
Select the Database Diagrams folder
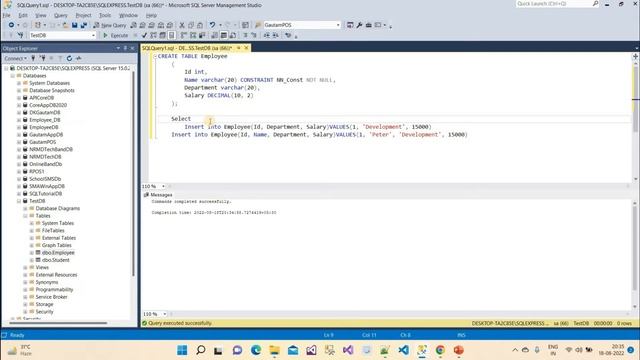[x=58, y=208]
